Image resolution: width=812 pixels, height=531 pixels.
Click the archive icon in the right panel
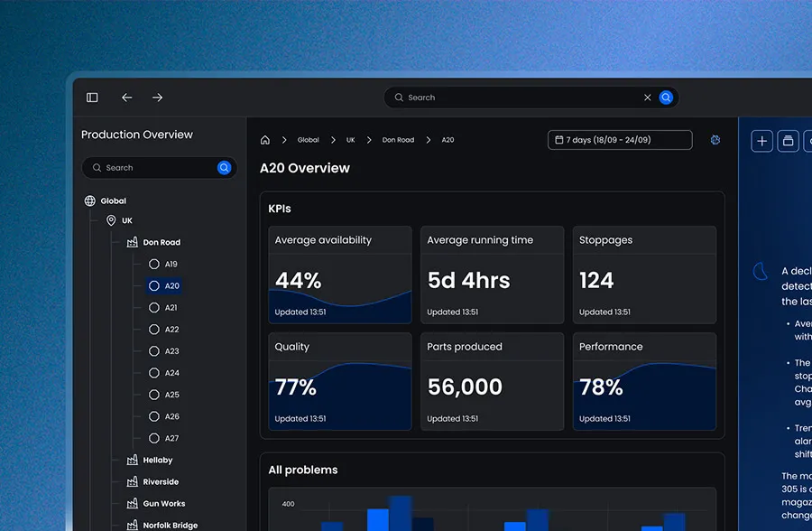[x=788, y=141]
